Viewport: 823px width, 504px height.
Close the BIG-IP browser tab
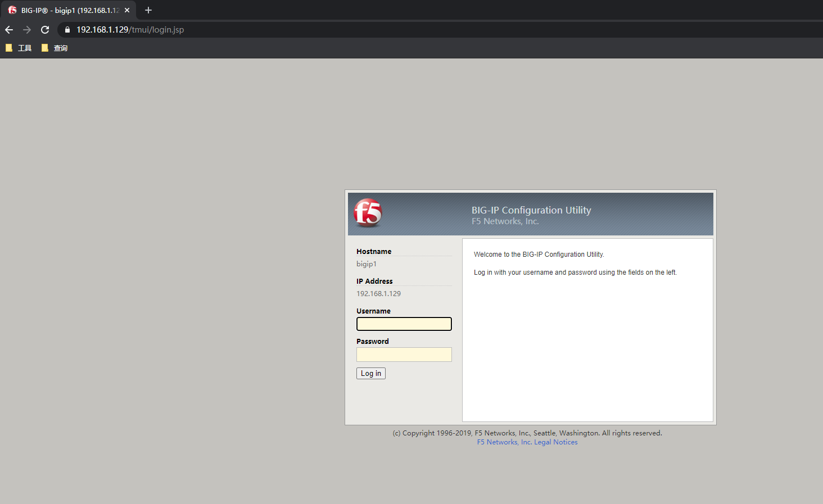click(127, 10)
